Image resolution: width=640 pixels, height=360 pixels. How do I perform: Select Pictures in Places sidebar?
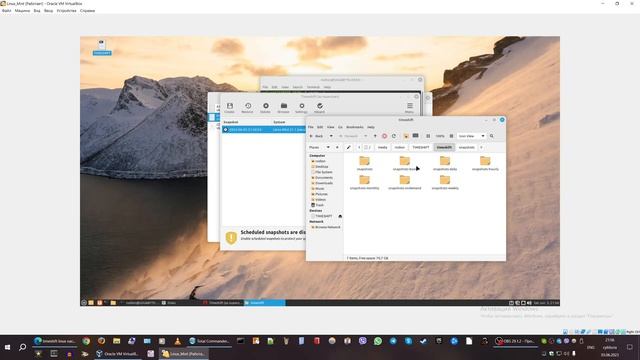(x=321, y=194)
